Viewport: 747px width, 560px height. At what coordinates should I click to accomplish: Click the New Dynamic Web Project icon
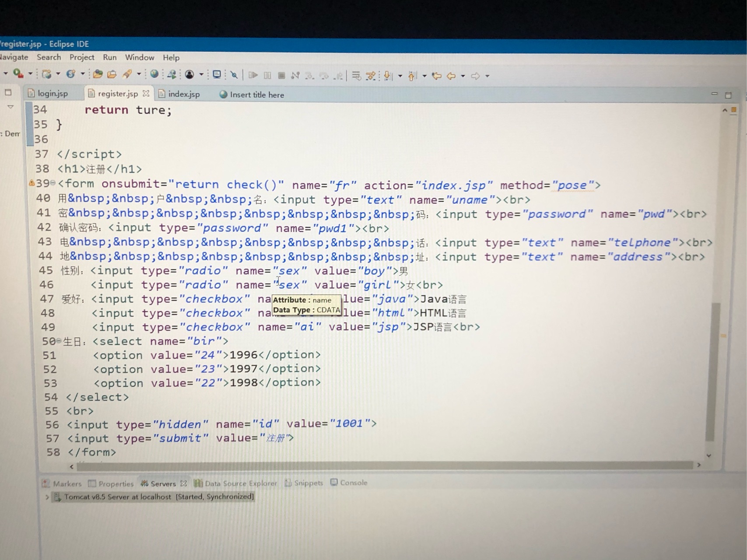pyautogui.click(x=46, y=74)
